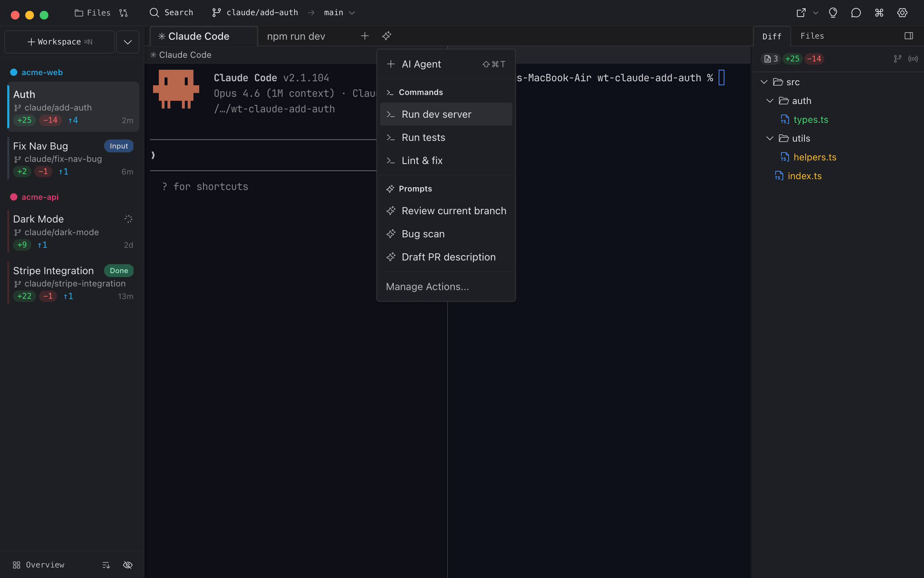Click the Claude Code pixel mascot logo
924x578 pixels.
(176, 89)
